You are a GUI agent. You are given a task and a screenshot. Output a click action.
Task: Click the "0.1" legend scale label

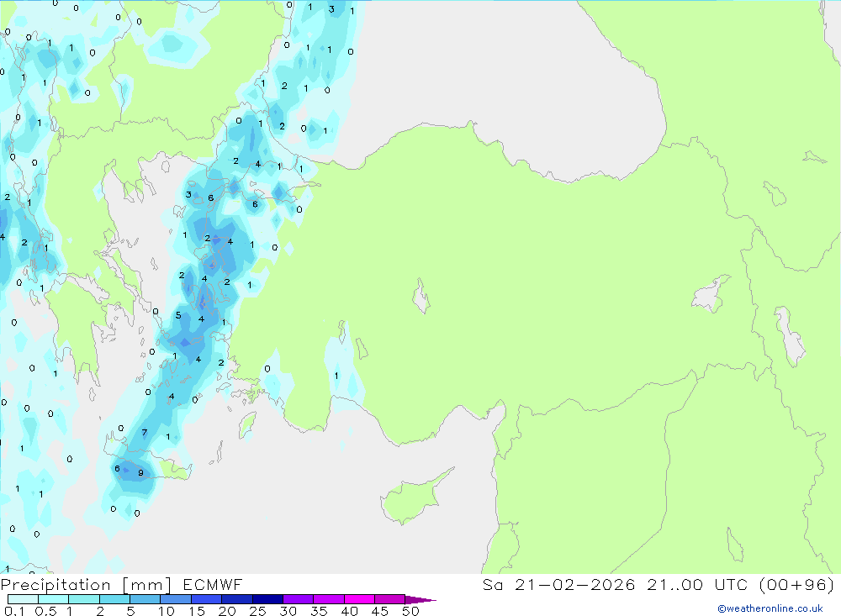tap(14, 611)
